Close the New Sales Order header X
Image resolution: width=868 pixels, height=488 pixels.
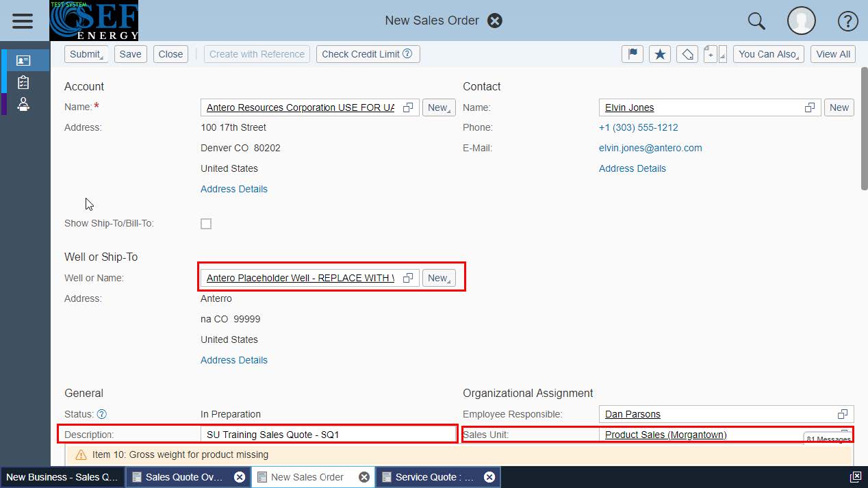(x=495, y=21)
